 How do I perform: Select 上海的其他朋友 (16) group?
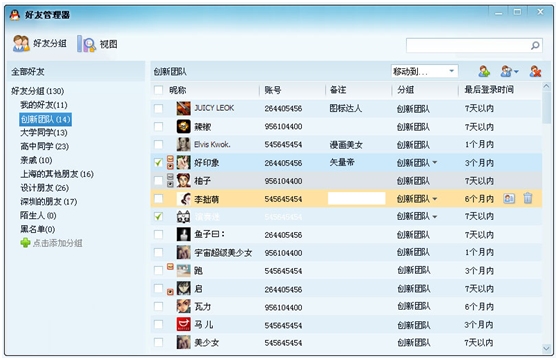click(57, 174)
